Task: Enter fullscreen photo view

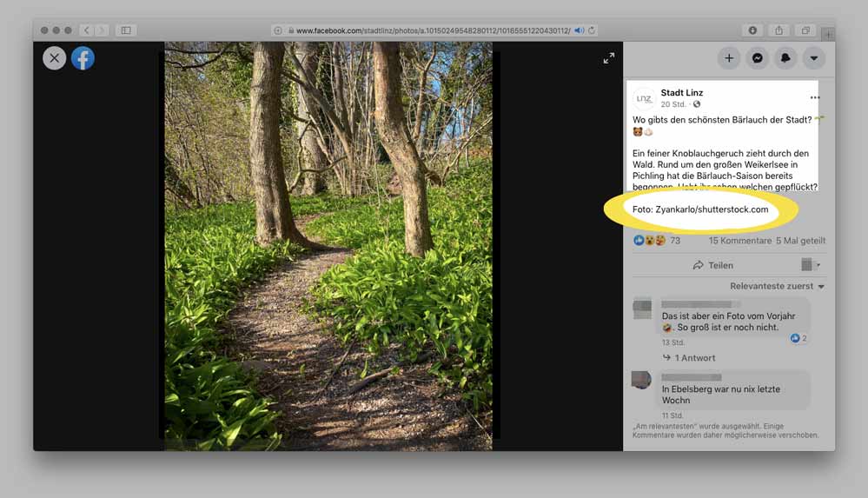Action: coord(609,58)
